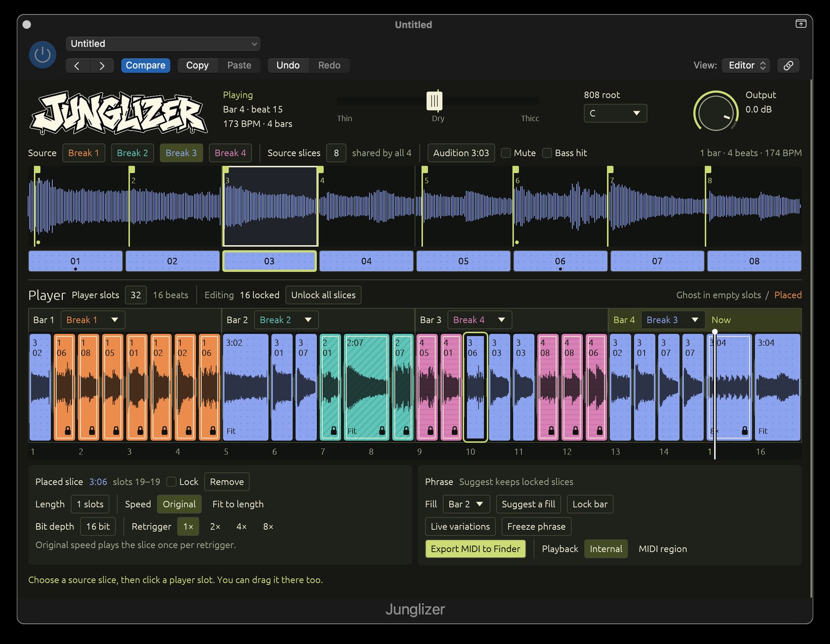Screen dimensions: 830x644
Task: Open Bar 3 break selector dropdown
Action: point(479,320)
